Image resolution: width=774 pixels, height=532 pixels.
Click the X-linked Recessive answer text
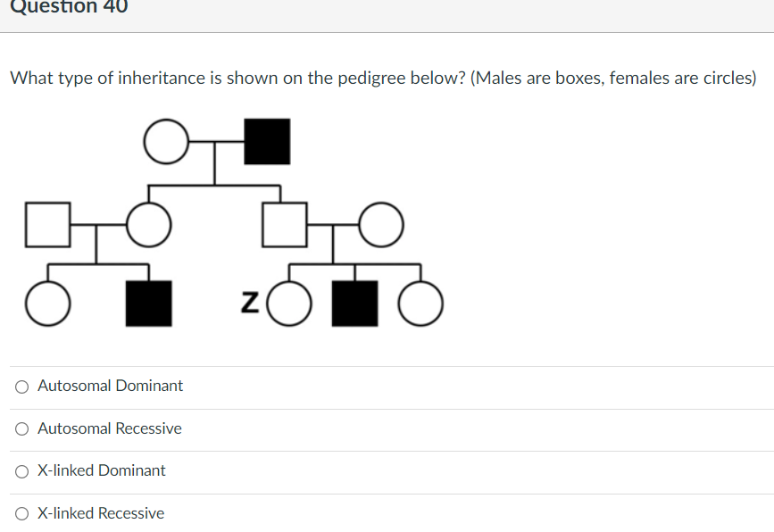coord(101,513)
